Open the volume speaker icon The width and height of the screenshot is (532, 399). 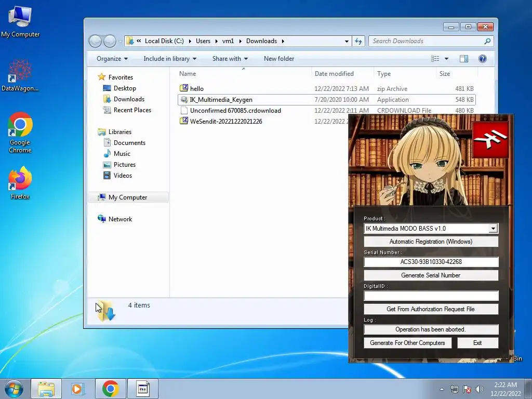tap(480, 389)
